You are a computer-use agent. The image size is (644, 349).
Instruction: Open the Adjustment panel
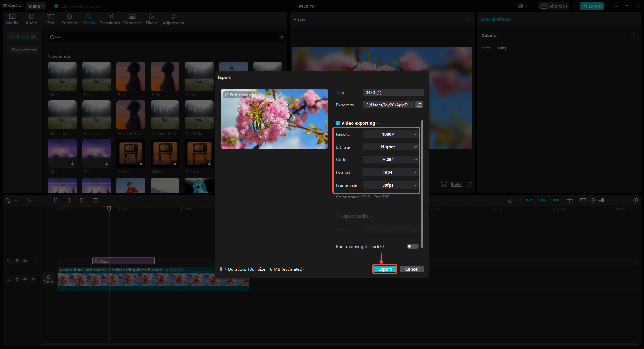point(173,19)
